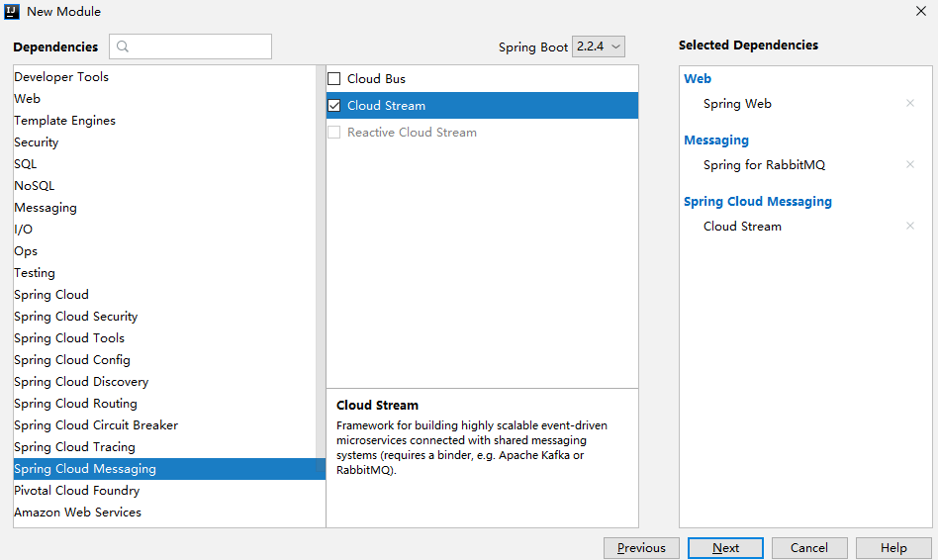Select the Spring Cloud Circuit Breaker category
Image resolution: width=938 pixels, height=560 pixels.
pos(164,425)
